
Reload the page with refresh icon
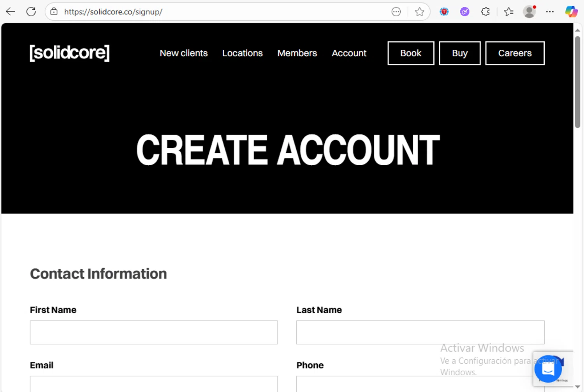31,12
